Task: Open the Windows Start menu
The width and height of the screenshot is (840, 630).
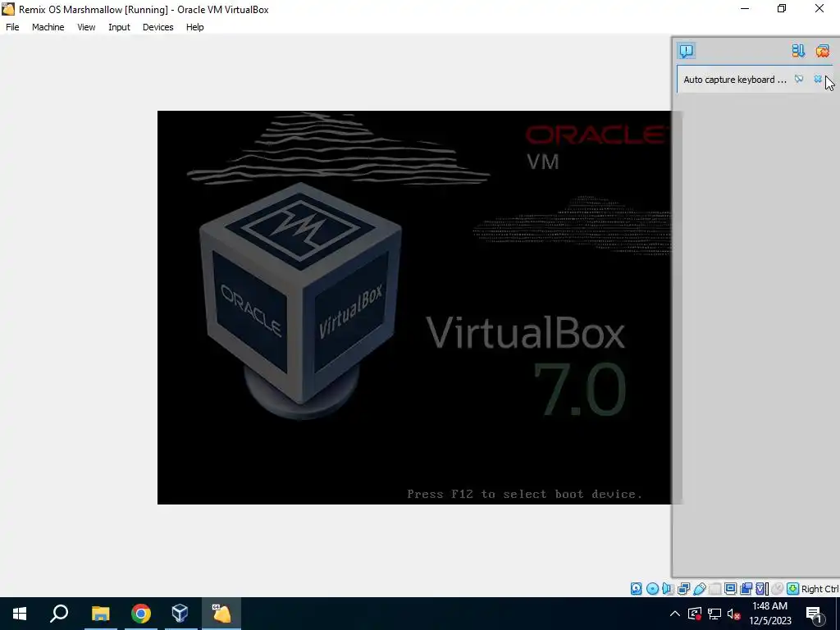Action: pos(20,614)
